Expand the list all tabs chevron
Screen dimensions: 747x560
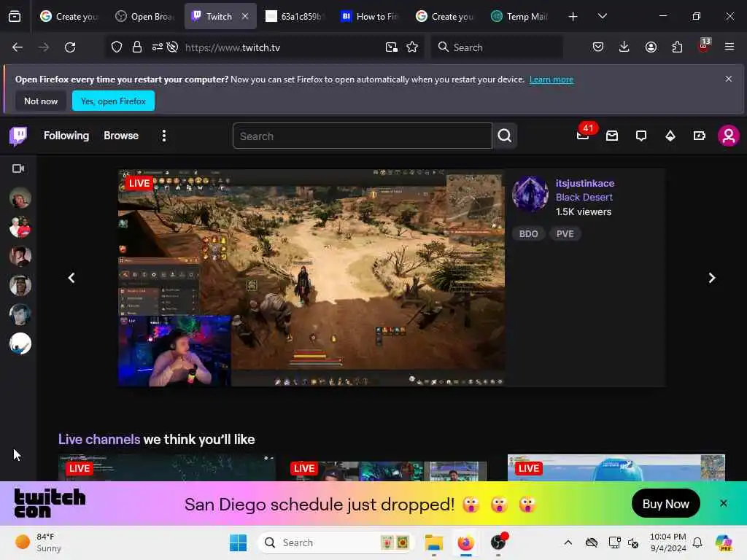coord(602,16)
